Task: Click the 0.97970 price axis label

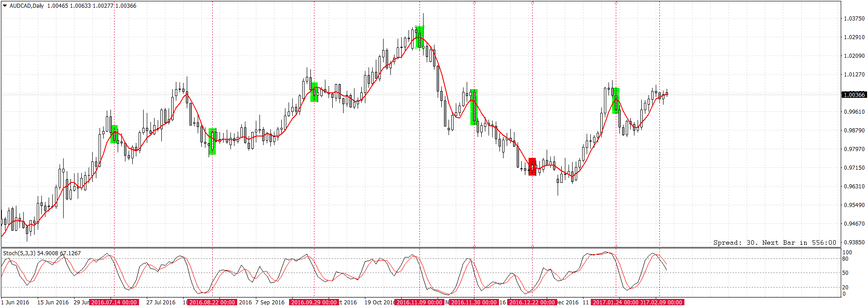Action: click(854, 149)
